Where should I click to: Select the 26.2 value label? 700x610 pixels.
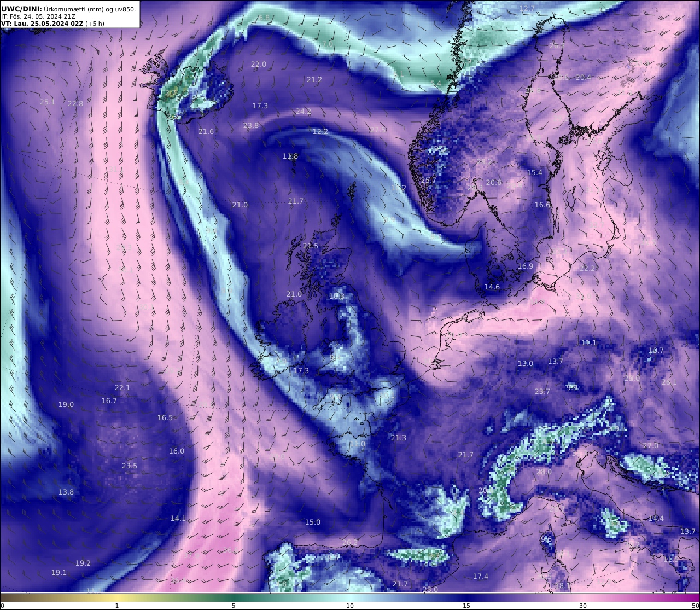(x=350, y=542)
